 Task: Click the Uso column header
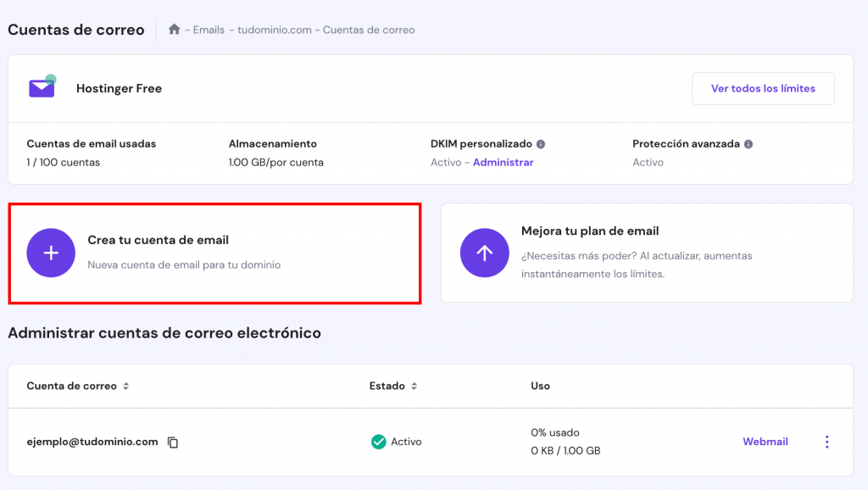(x=540, y=386)
